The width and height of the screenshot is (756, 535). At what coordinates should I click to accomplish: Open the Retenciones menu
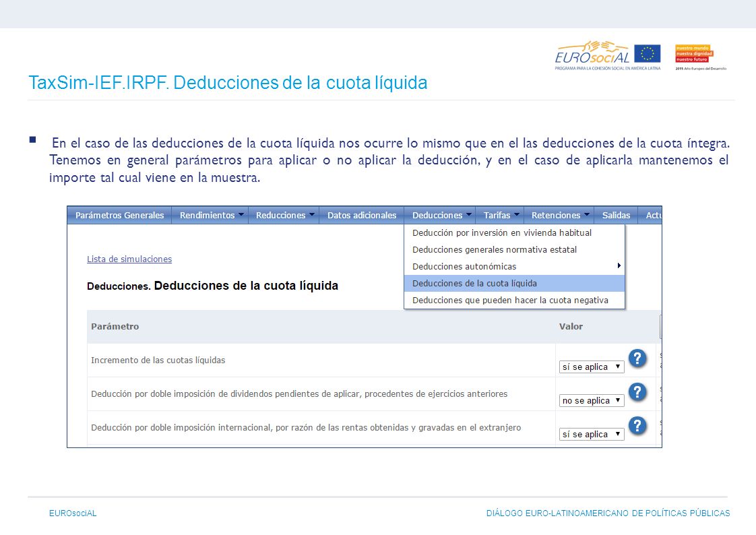(559, 216)
